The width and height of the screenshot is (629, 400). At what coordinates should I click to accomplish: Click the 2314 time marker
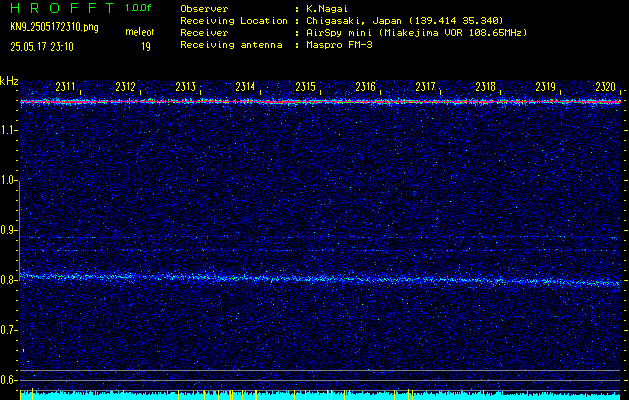[x=245, y=87]
